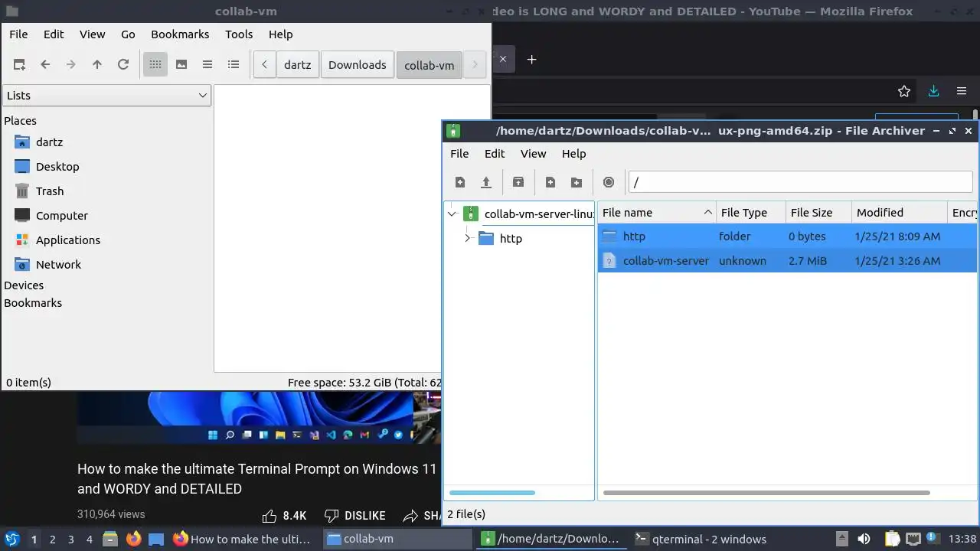Open Help menu in File Archiver

(573, 153)
